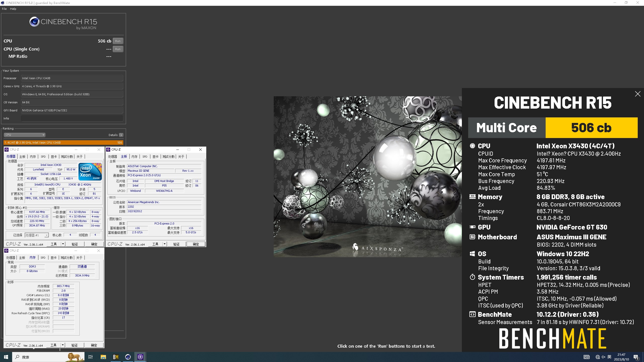Open 内存 tab in mainboard CPU-Z window
The width and height of the screenshot is (644, 362).
135,157
